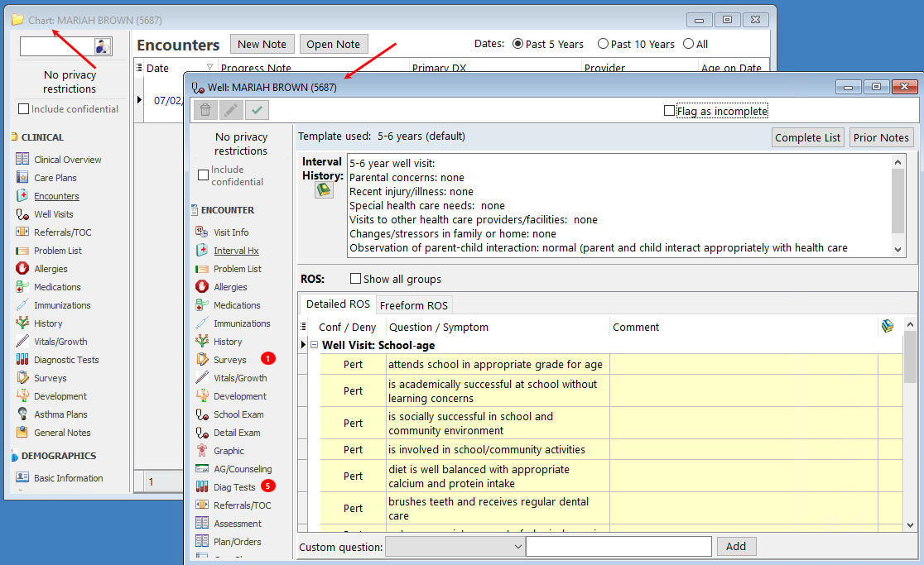Click Medications in Encounter sidebar
924x565 pixels.
236,305
